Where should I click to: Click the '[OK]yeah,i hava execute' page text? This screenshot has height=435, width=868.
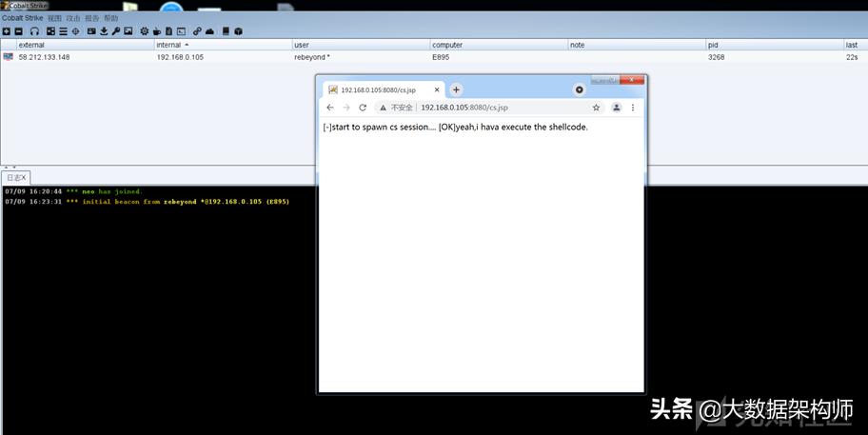click(513, 127)
